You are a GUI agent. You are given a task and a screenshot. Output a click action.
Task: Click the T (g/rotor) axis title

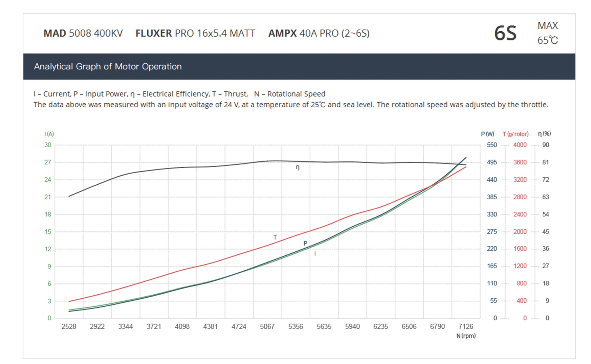click(515, 134)
